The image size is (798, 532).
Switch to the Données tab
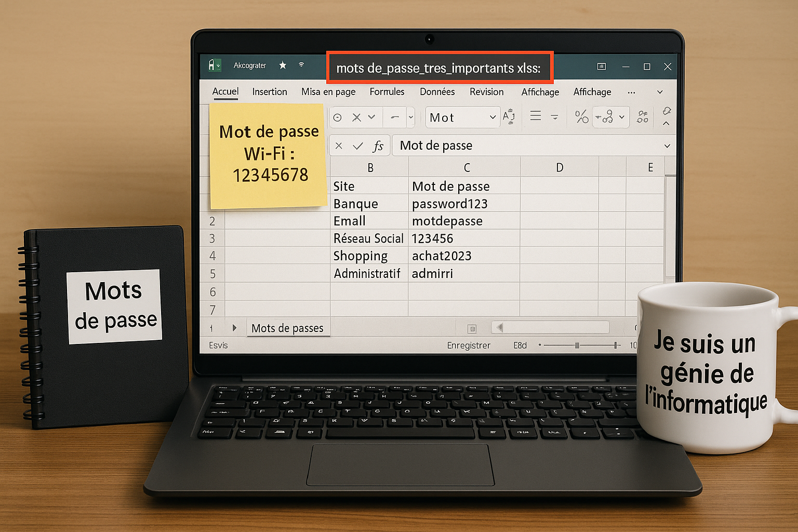coord(437,92)
